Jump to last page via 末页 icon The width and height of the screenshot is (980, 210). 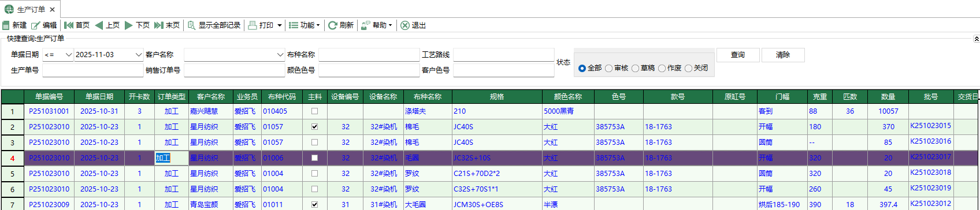(159, 25)
